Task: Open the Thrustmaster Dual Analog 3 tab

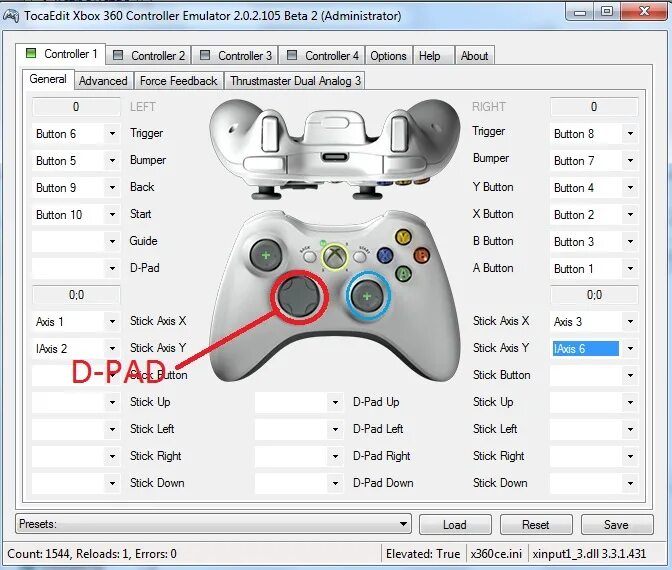Action: point(295,81)
